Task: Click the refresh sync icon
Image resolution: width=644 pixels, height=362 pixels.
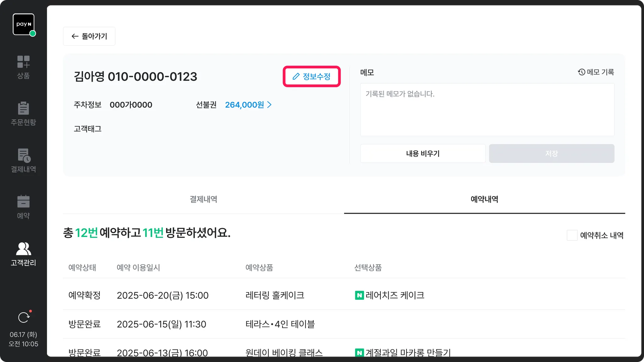Action: (x=24, y=317)
